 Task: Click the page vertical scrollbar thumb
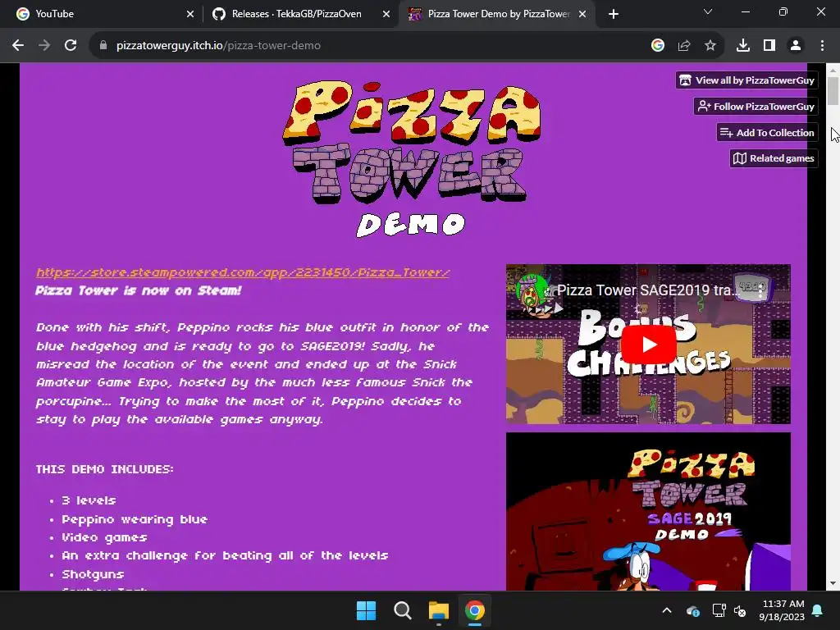(833, 91)
